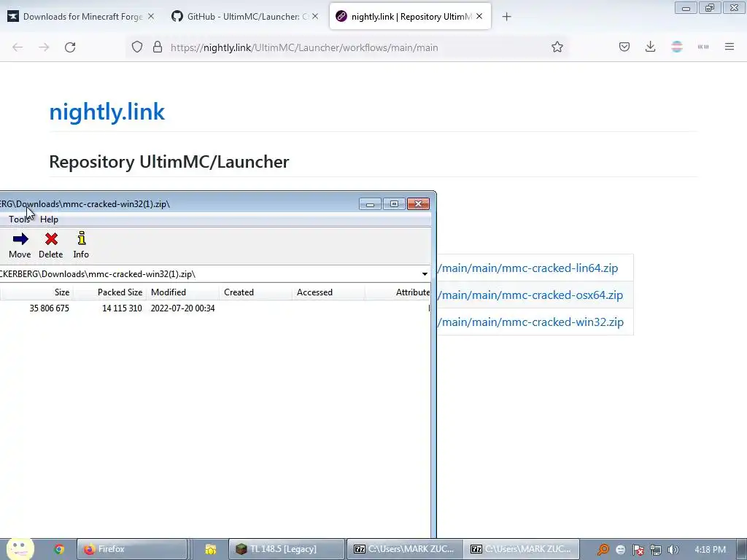Select the 14 115 310 packed size cell
747x560 pixels.
122,308
